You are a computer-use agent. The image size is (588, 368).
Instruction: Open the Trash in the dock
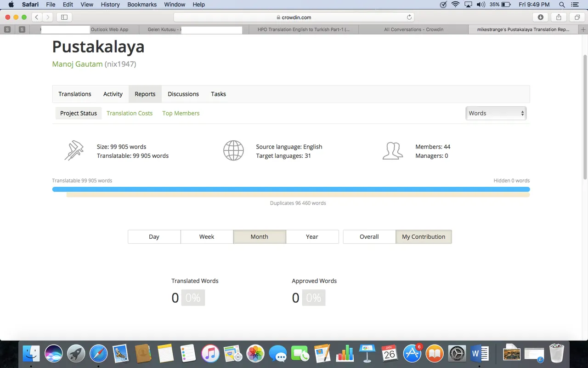click(556, 353)
